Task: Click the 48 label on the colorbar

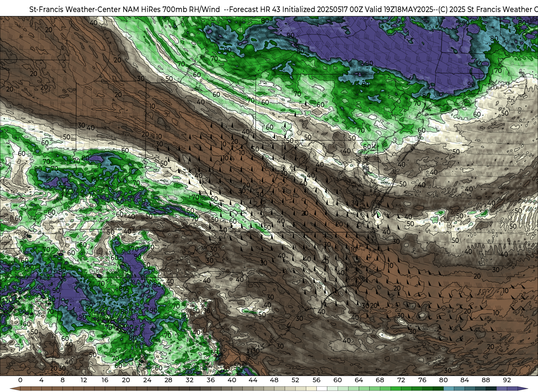Action: (274, 380)
